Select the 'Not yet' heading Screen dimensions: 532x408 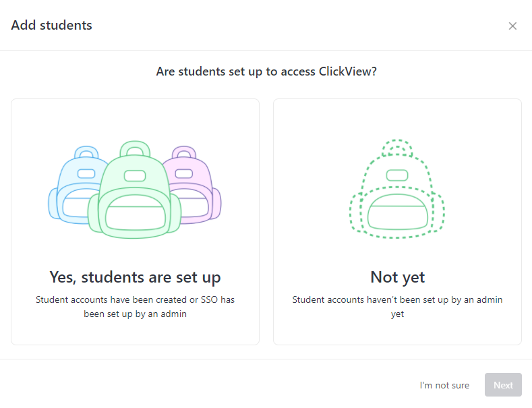(397, 277)
